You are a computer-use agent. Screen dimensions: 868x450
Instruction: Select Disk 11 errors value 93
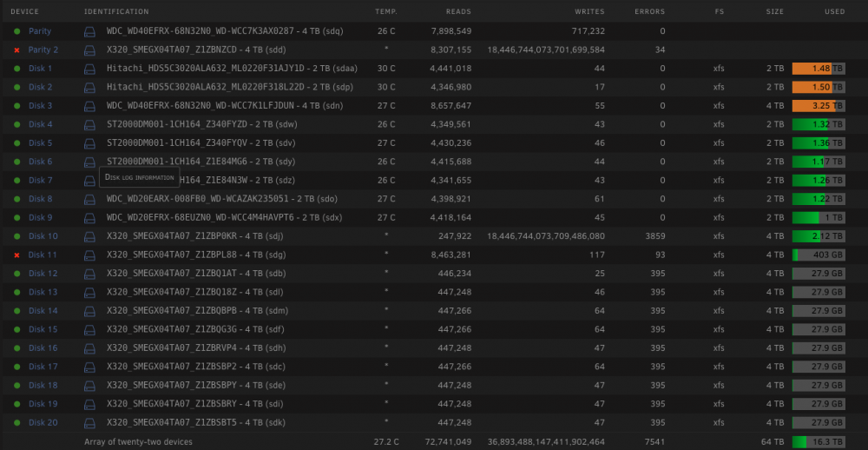point(661,255)
